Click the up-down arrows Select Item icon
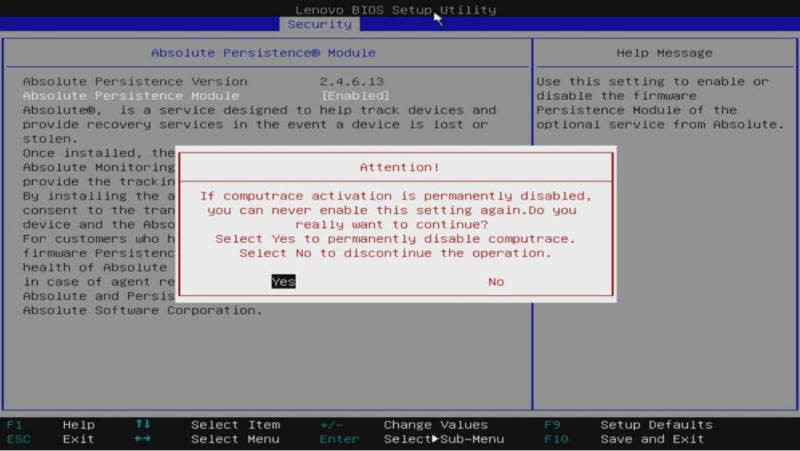 point(143,424)
